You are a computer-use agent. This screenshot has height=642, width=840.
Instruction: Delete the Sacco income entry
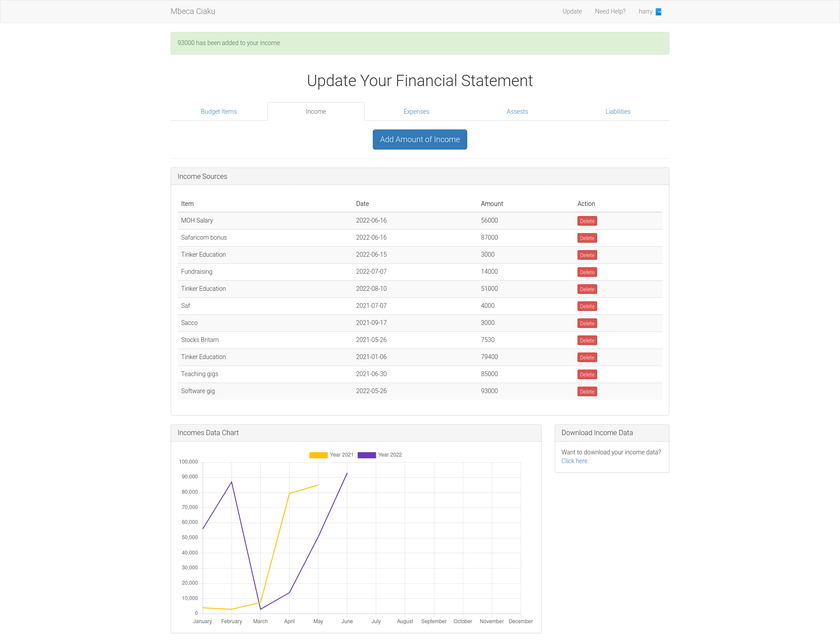[x=587, y=323]
